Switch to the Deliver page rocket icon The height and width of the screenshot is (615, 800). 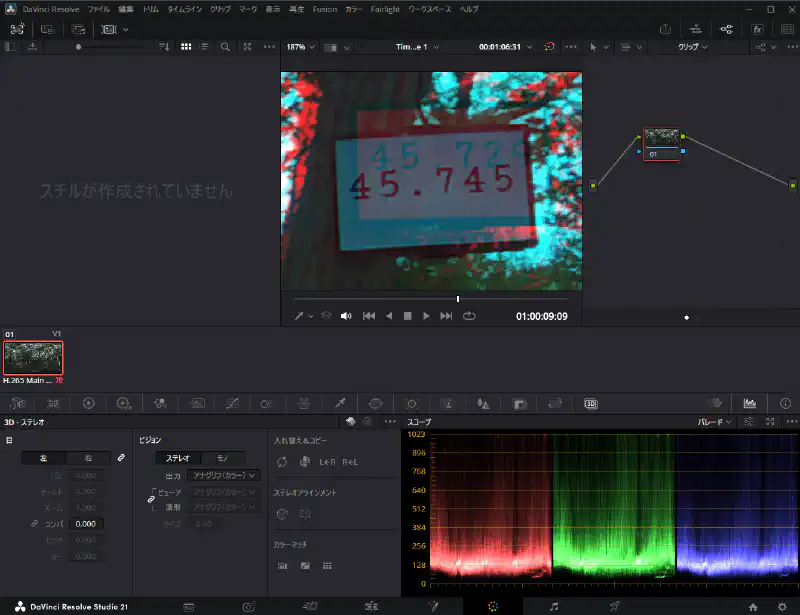615,606
